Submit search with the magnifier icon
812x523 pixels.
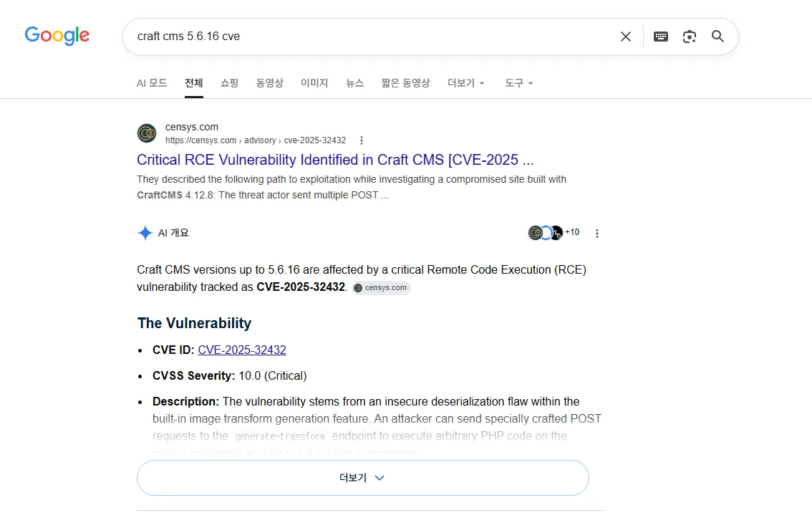click(717, 37)
